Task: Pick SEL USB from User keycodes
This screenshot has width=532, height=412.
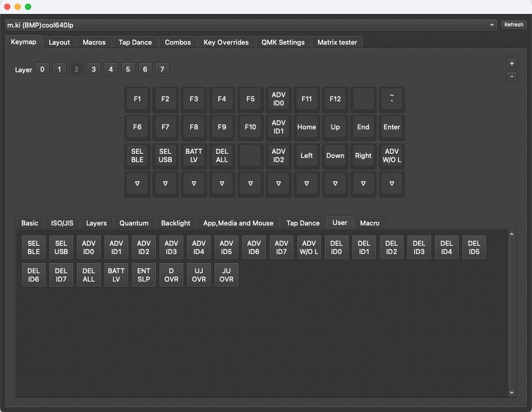Action: [x=61, y=247]
